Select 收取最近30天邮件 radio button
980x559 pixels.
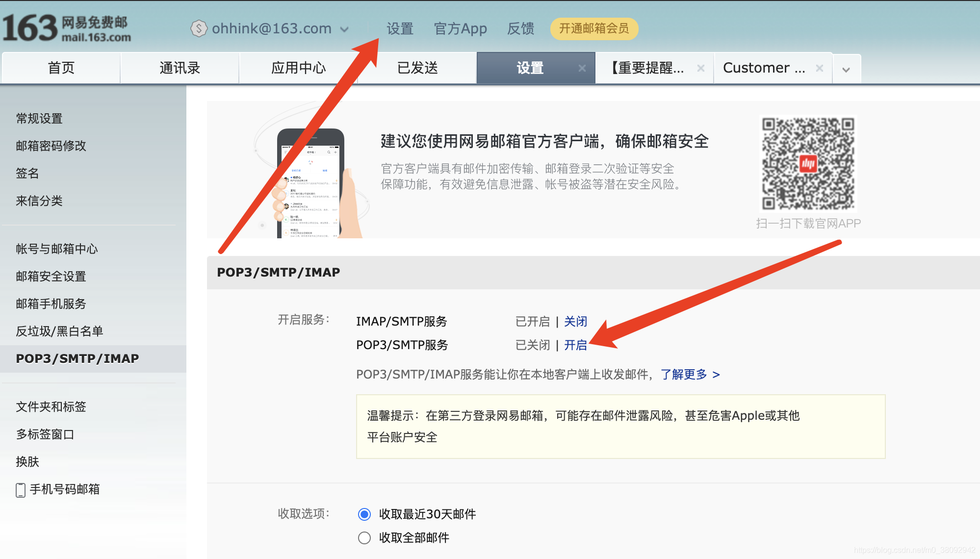(364, 514)
